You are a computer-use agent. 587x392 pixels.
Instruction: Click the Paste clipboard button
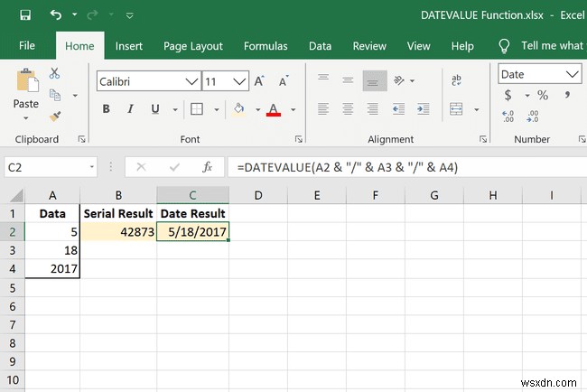point(26,89)
